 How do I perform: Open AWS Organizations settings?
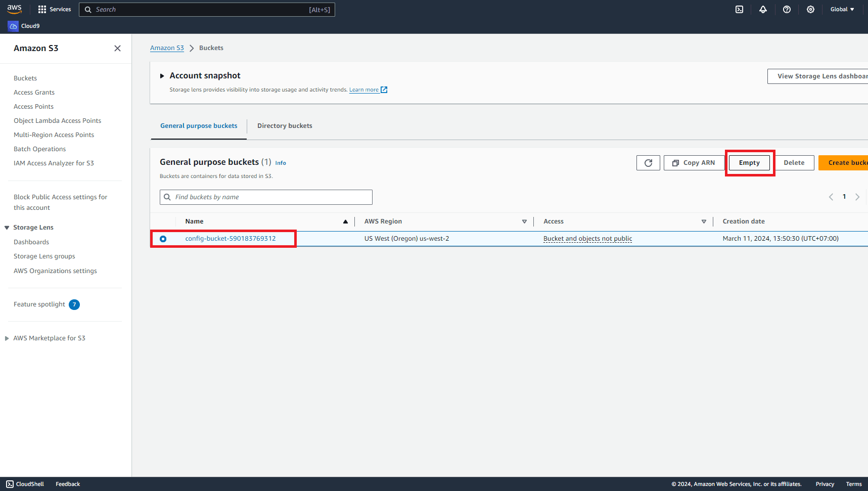(x=55, y=271)
